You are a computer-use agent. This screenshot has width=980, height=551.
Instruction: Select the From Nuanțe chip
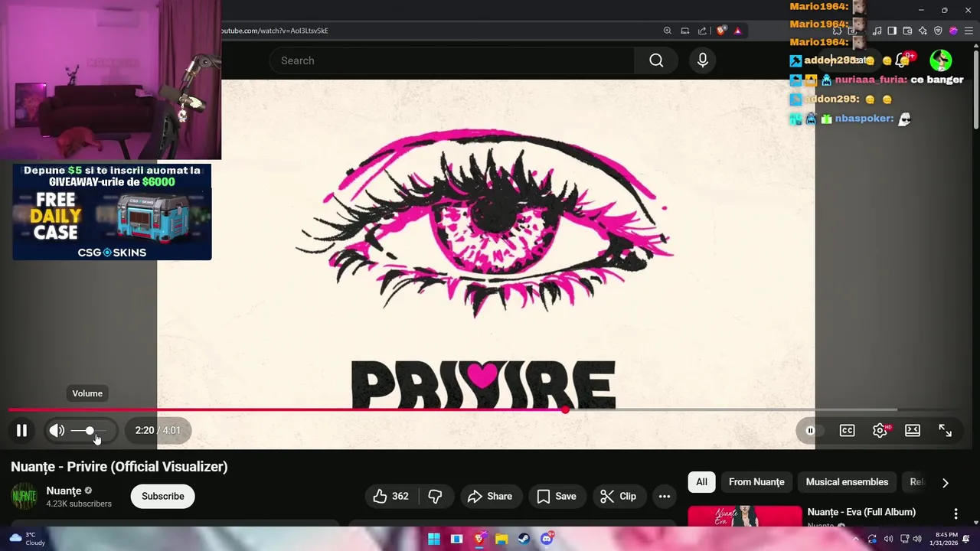[756, 482]
